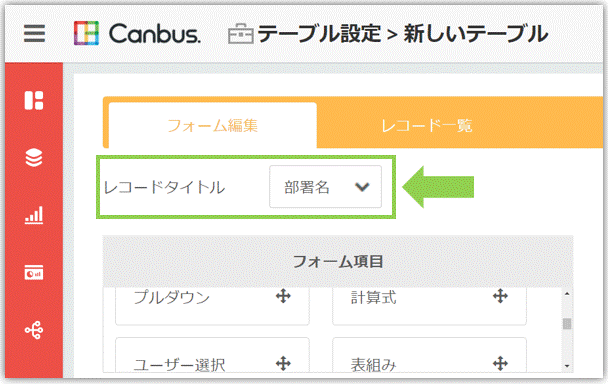The height and width of the screenshot is (384, 608).
Task: Click the Canbus logo
Action: [137, 33]
